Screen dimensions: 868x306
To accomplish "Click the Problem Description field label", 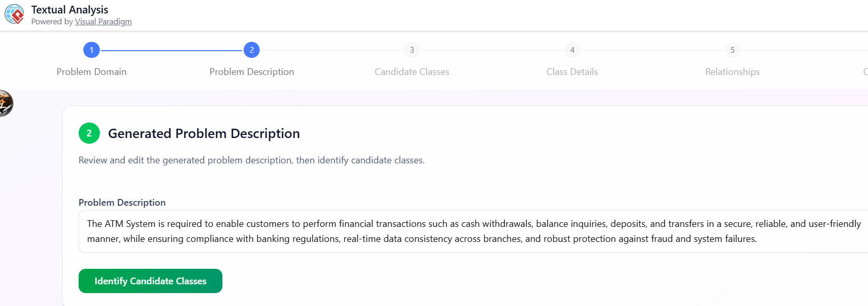I will (122, 203).
